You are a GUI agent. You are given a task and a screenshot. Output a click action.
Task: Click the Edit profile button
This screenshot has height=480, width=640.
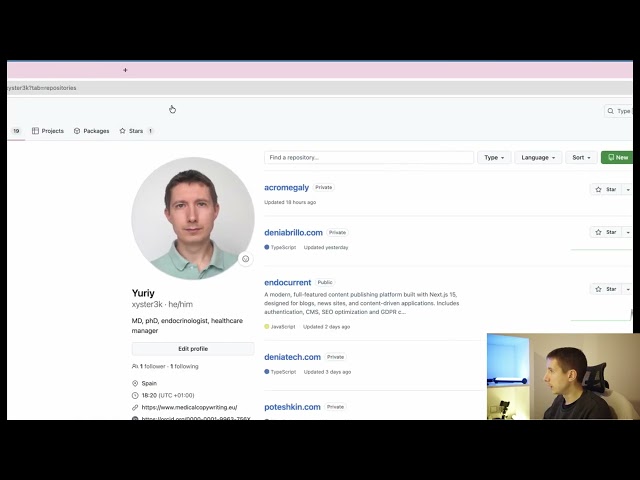[x=193, y=349]
